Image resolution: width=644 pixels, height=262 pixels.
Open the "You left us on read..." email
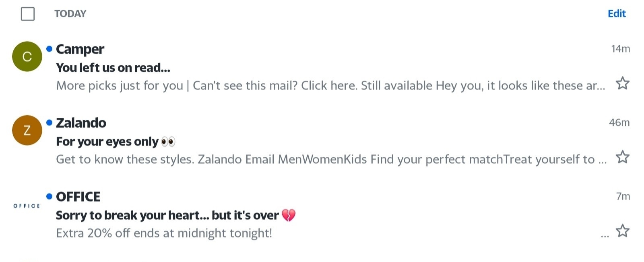pos(113,68)
